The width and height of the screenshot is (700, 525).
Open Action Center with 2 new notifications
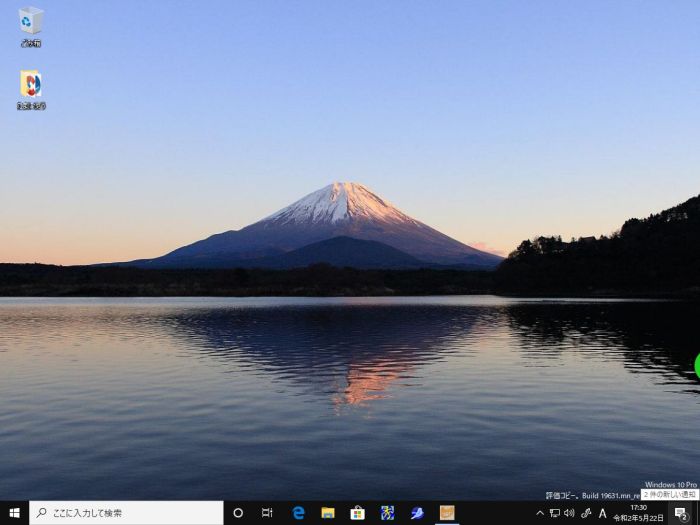(x=681, y=513)
